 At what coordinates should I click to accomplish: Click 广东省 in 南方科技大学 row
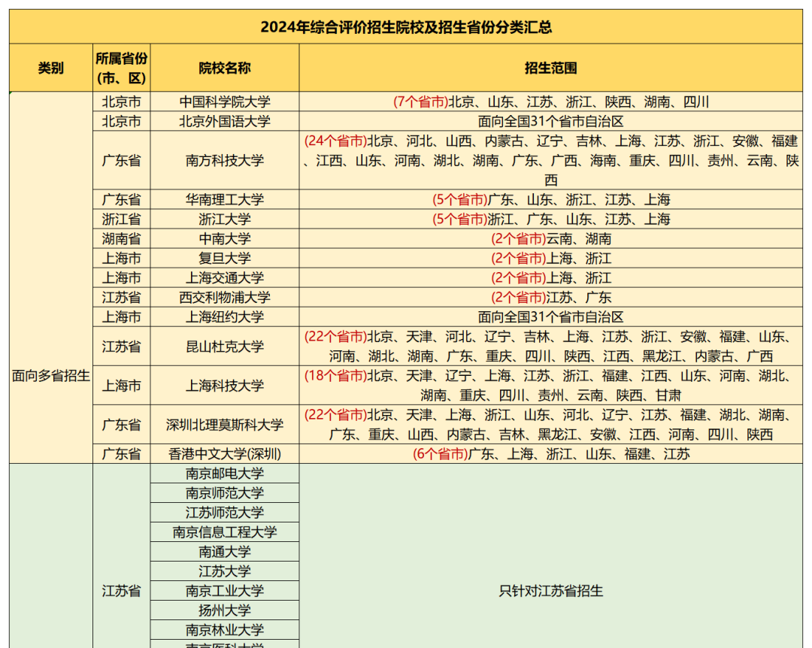(122, 160)
